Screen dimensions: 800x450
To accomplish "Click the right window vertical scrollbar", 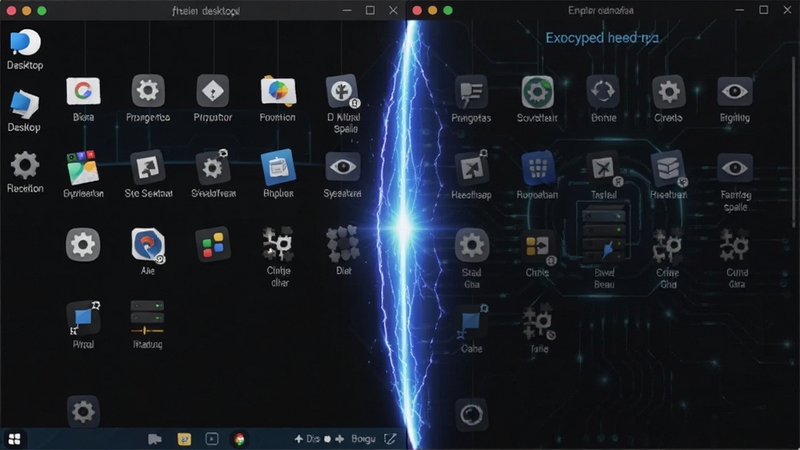I will [794, 142].
